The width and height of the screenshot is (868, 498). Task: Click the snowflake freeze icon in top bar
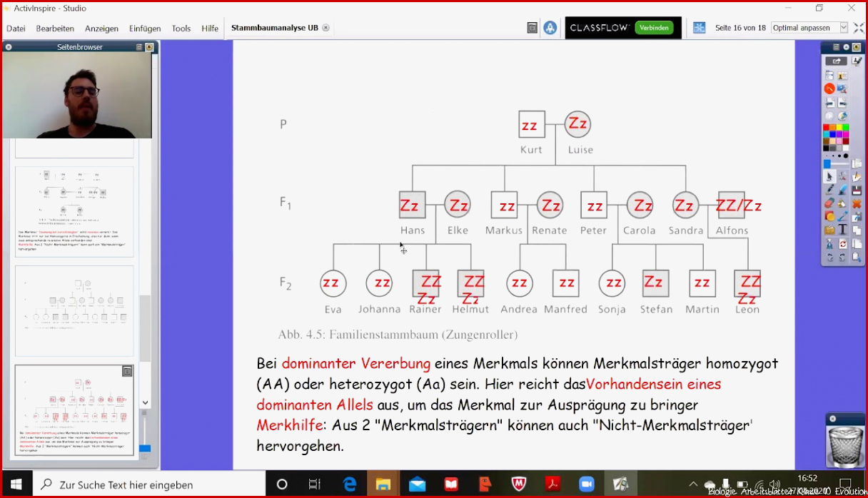(x=700, y=28)
